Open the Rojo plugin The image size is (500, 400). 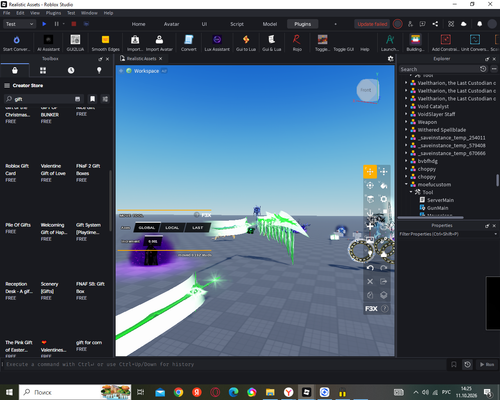[x=297, y=43]
